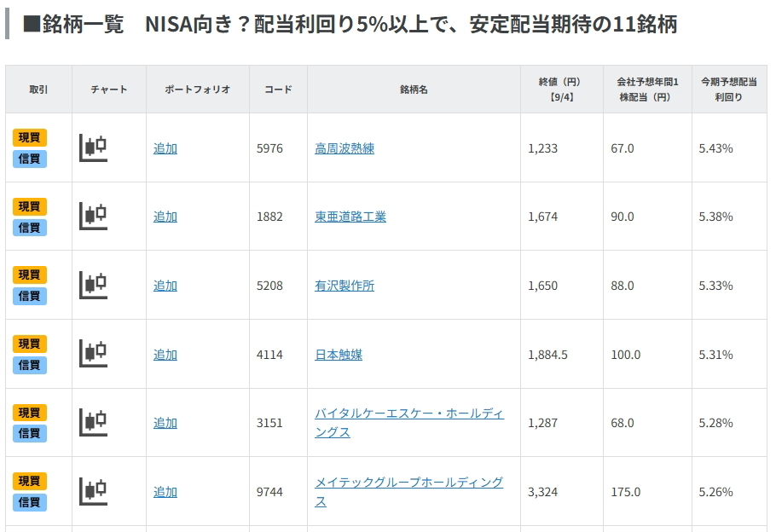The width and height of the screenshot is (776, 532).
Task: Click 信買 button for code 9744
Action: pos(30,502)
